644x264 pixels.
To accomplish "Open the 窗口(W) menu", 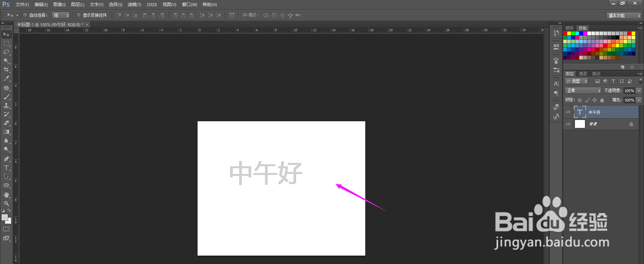I will (190, 4).
